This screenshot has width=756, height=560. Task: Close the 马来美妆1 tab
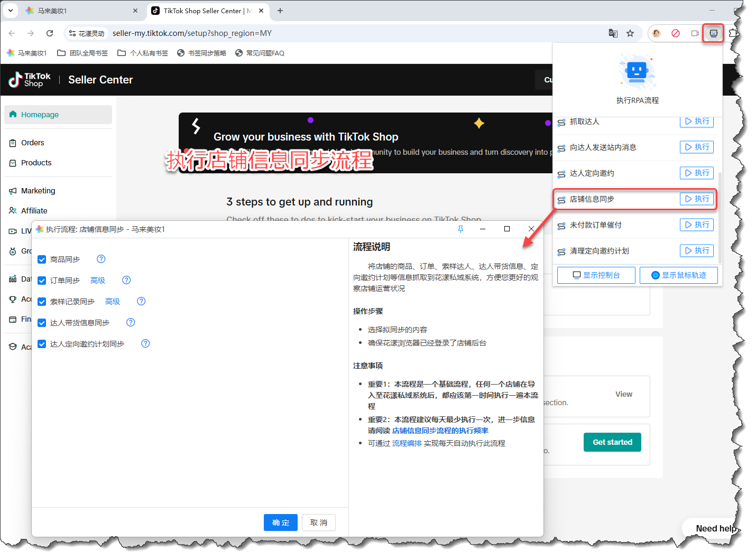pyautogui.click(x=135, y=11)
